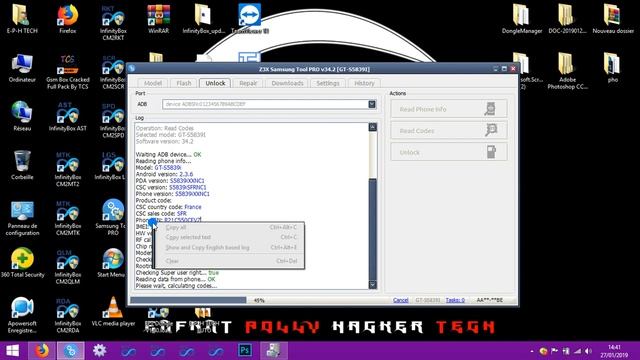Open InfinityBox CM2RKT desktop shortcut
The image size is (640, 360).
coord(113,22)
